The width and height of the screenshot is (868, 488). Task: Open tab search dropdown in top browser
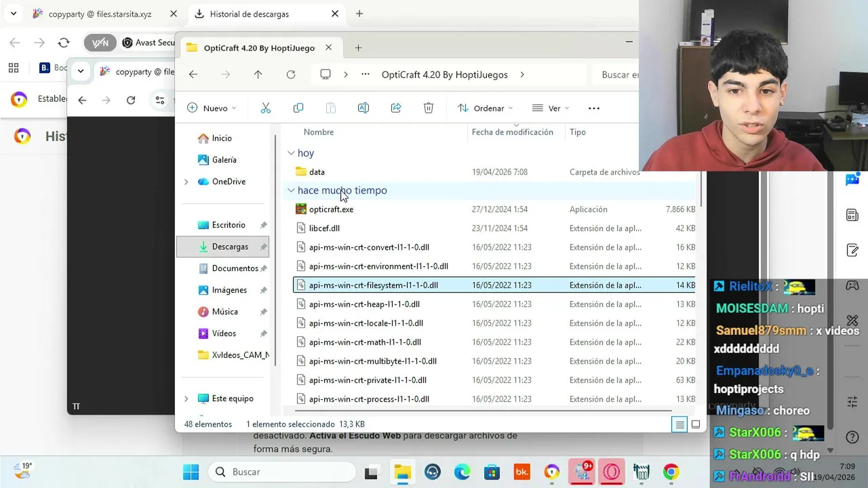[x=14, y=14]
